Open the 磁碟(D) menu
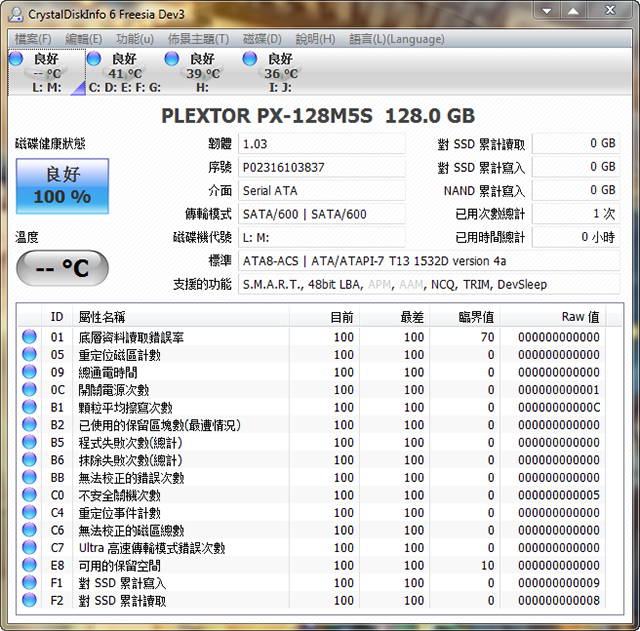 click(262, 39)
